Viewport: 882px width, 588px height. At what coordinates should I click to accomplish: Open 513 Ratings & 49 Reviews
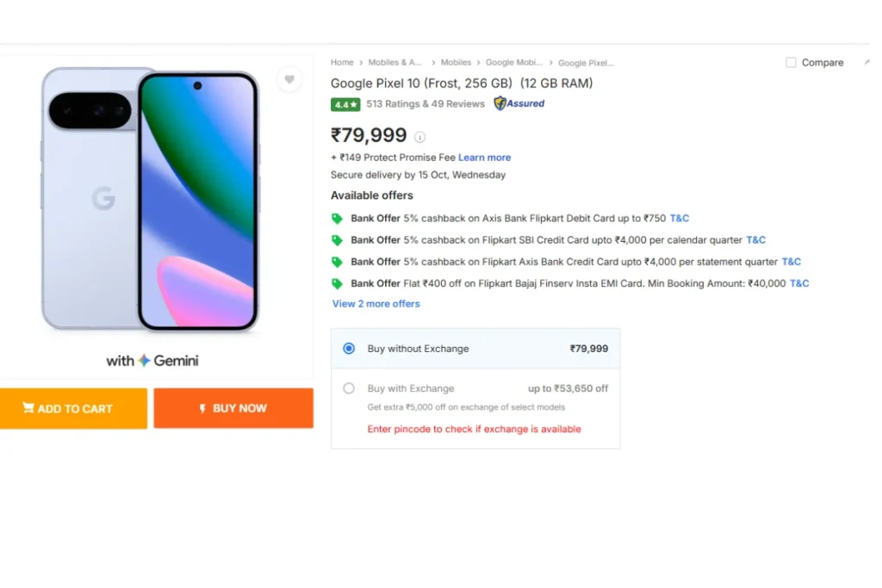tap(425, 104)
